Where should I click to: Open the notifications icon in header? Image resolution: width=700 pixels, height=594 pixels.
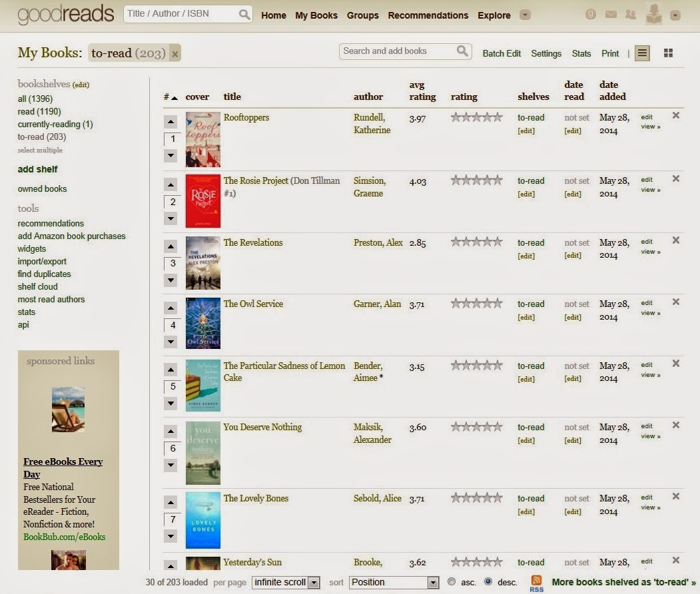coord(591,14)
